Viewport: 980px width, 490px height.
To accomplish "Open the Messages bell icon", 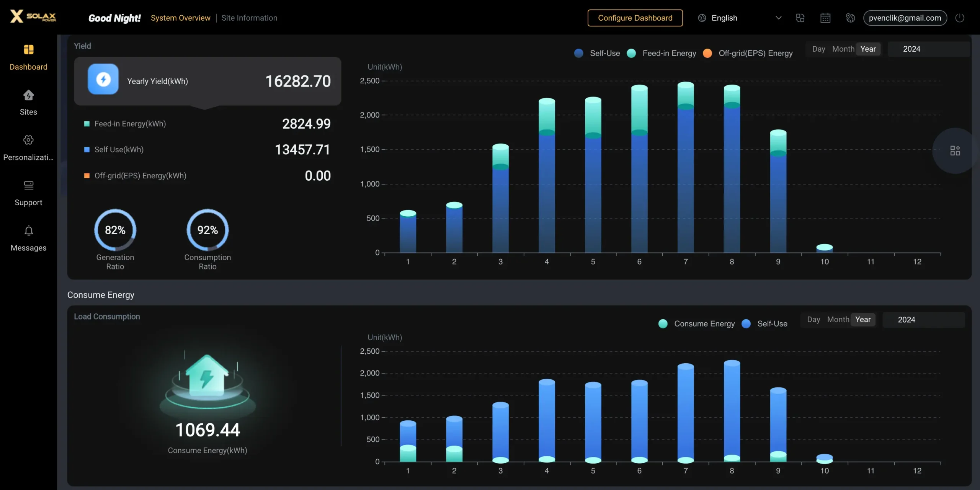I will 28,231.
